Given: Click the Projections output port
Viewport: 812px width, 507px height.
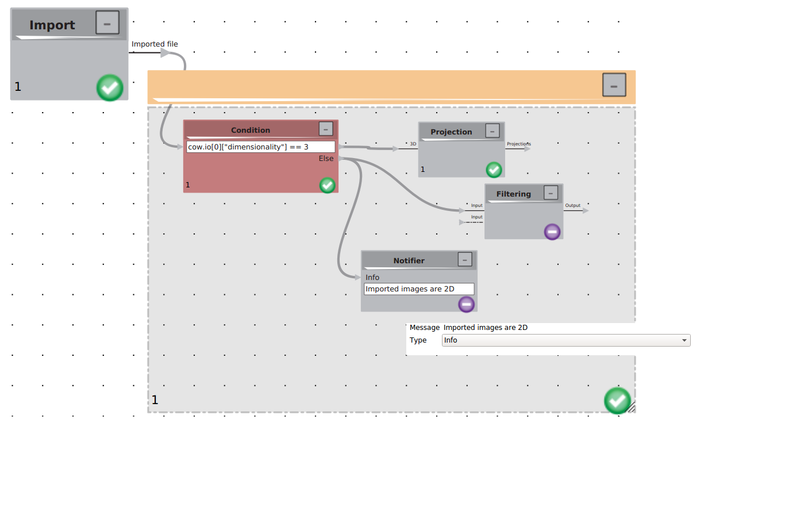Looking at the screenshot, I should (x=527, y=148).
